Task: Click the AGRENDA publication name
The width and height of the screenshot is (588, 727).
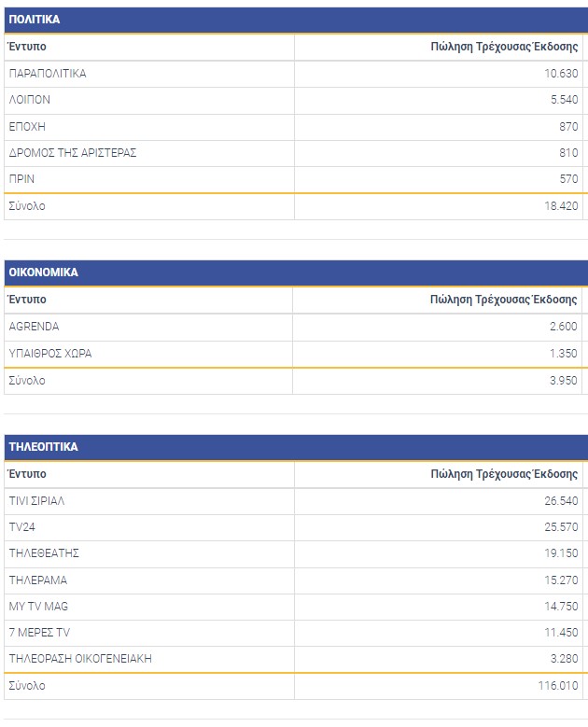Action: [x=34, y=327]
